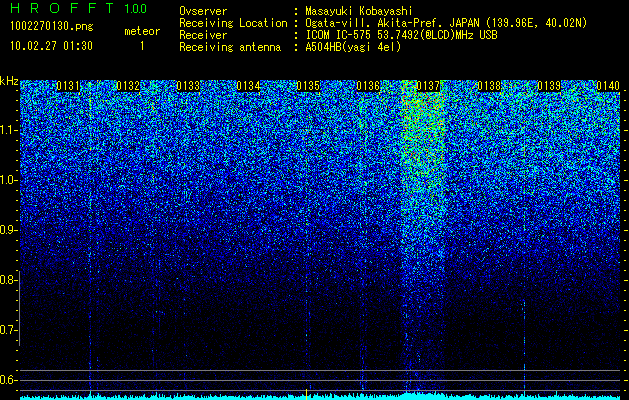The height and width of the screenshot is (400, 629).
Task: Click the Ovserver label
Action: point(203,11)
